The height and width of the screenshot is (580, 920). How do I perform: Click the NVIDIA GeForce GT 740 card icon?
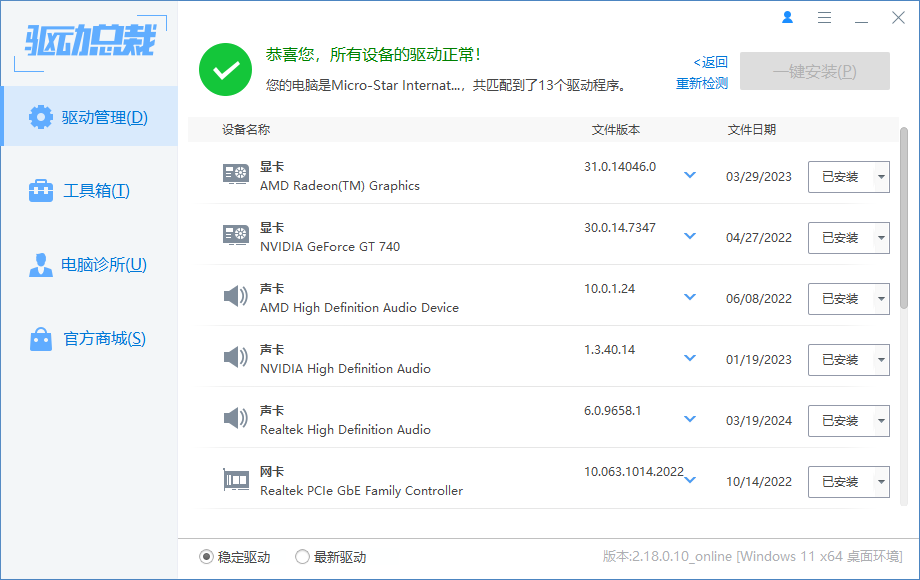coord(235,236)
